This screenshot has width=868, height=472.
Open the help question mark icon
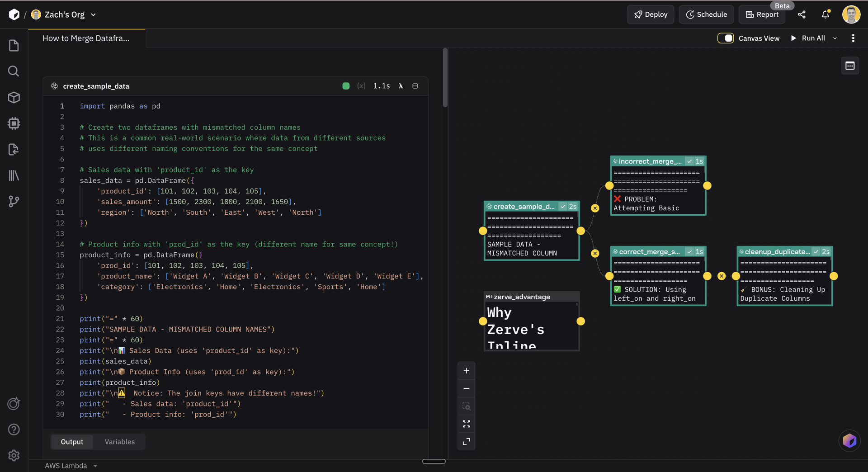14,430
